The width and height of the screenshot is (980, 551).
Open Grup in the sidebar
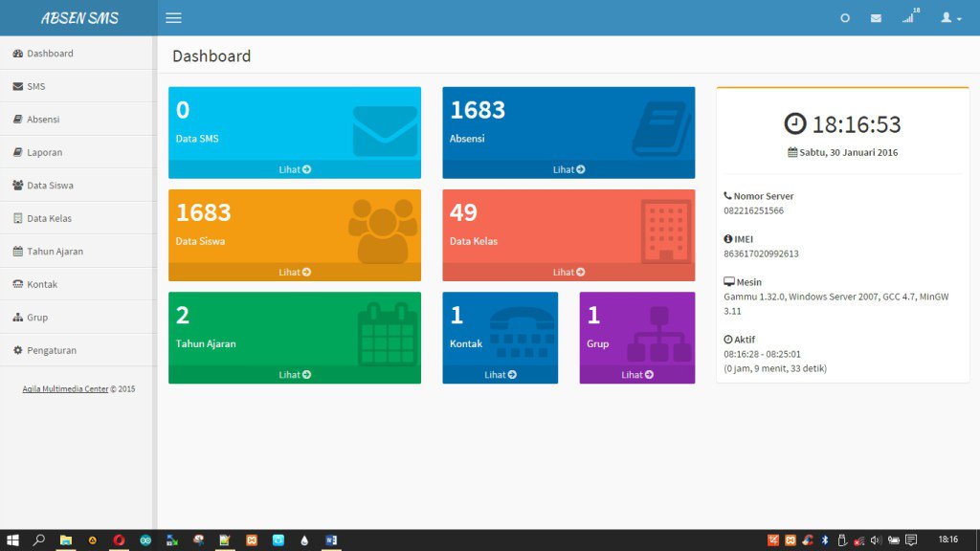point(77,318)
